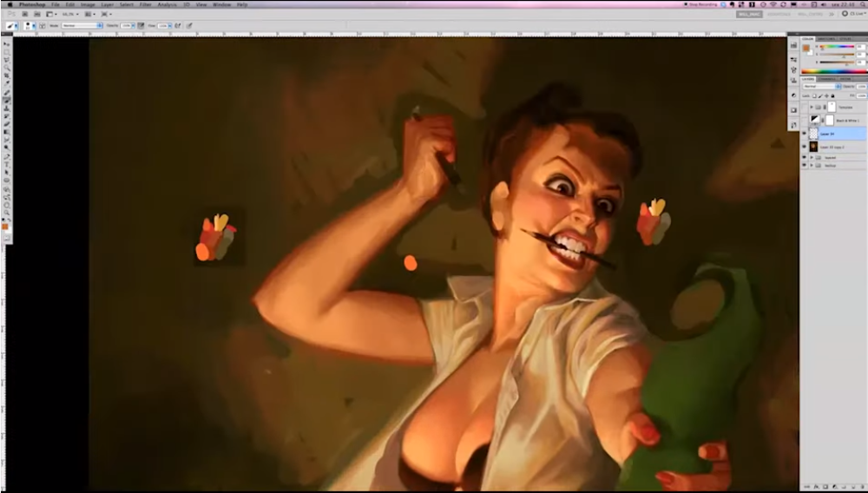The height and width of the screenshot is (493, 868).
Task: Select the Eyedropper tool
Action: pos(7,83)
